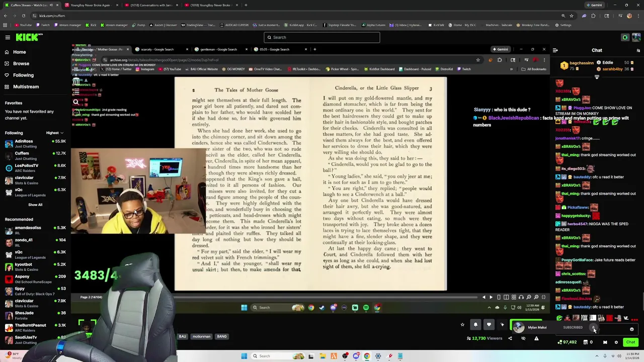The image size is (644, 362).
Task: Share the stream with share icon
Action: tap(510, 338)
